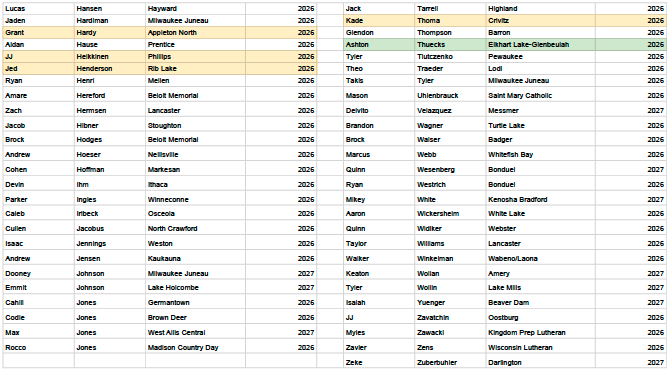Click the 'Turtle Lake' cell
The height and width of the screenshot is (370, 670).
[541, 125]
